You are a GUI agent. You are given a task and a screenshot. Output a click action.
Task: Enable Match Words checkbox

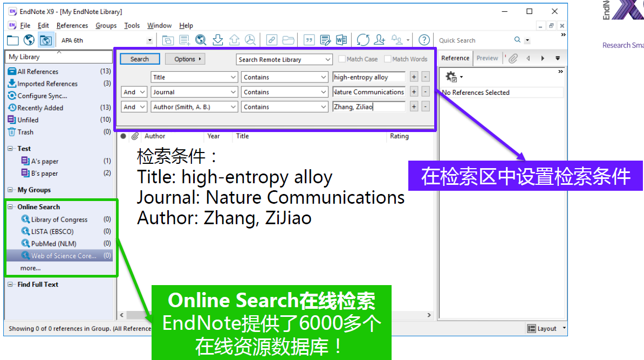tap(387, 59)
